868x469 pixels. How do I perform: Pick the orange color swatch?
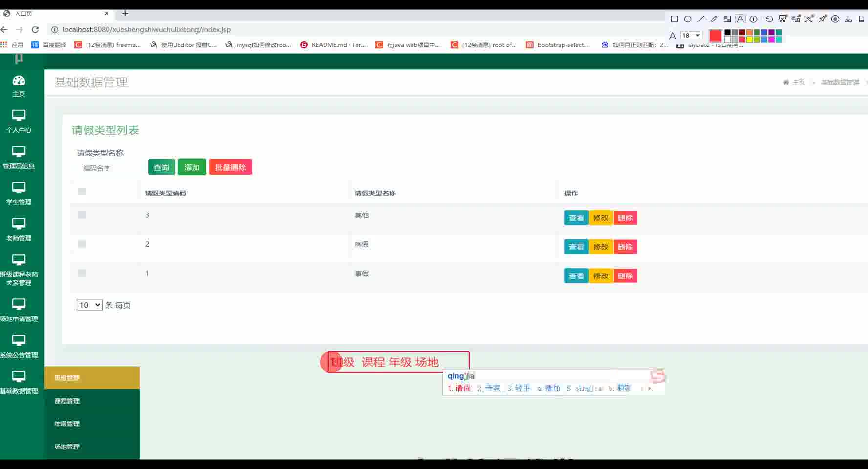(749, 32)
